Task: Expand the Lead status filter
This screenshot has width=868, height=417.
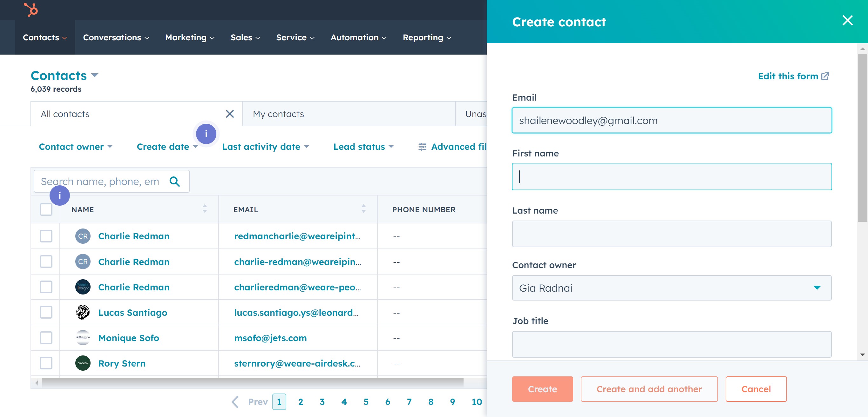Action: 363,147
